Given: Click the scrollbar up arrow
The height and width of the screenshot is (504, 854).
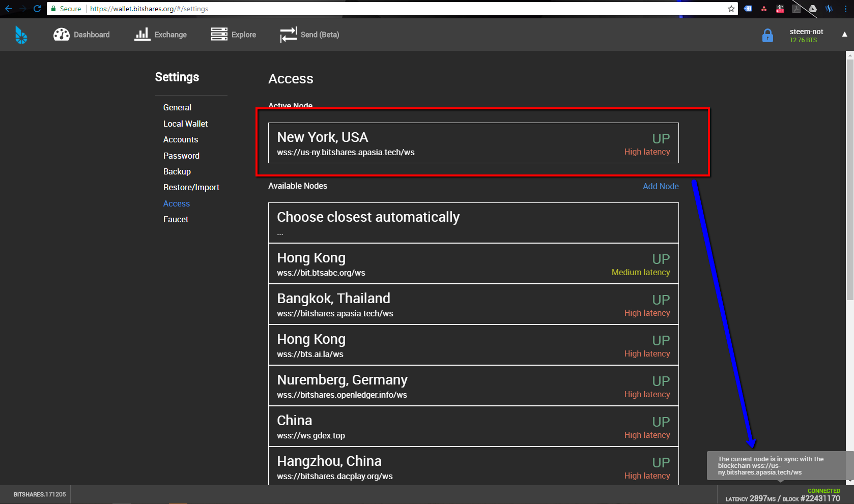Looking at the screenshot, I should 849,54.
